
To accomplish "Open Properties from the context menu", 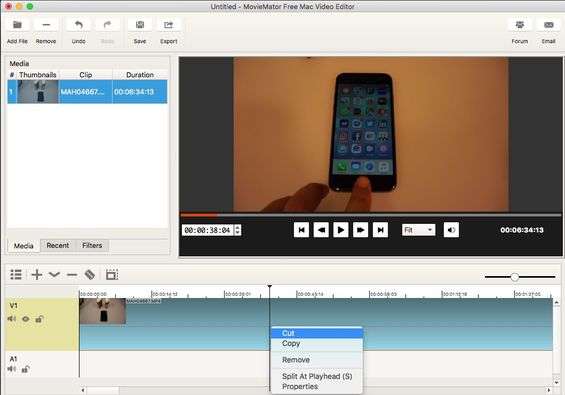I will coord(317,386).
